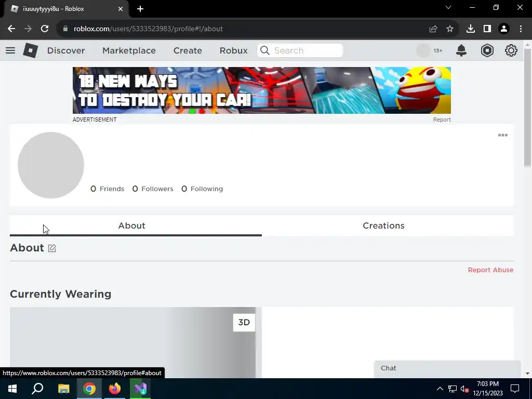
Task: Open the Marketplace page
Action: click(129, 50)
